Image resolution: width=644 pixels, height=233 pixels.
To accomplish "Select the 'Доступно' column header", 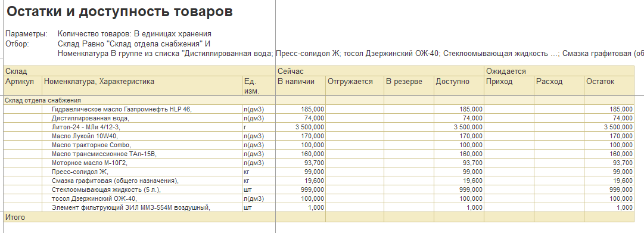I will point(459,86).
